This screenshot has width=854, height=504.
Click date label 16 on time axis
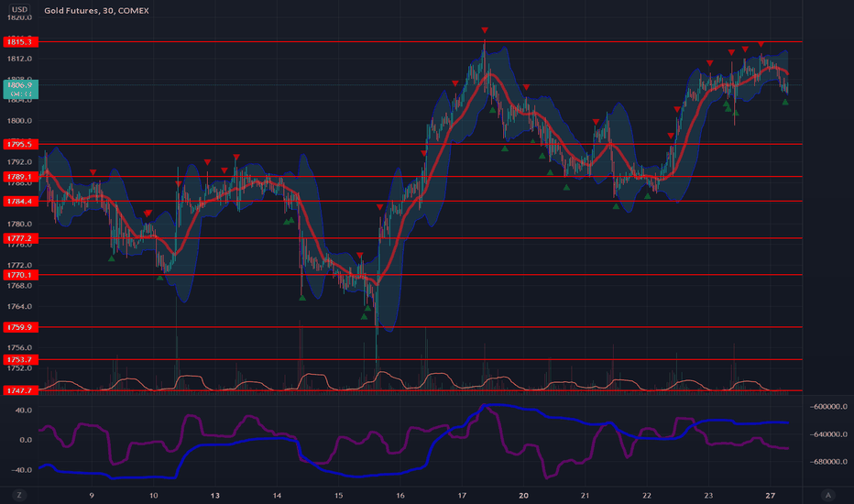pos(400,495)
